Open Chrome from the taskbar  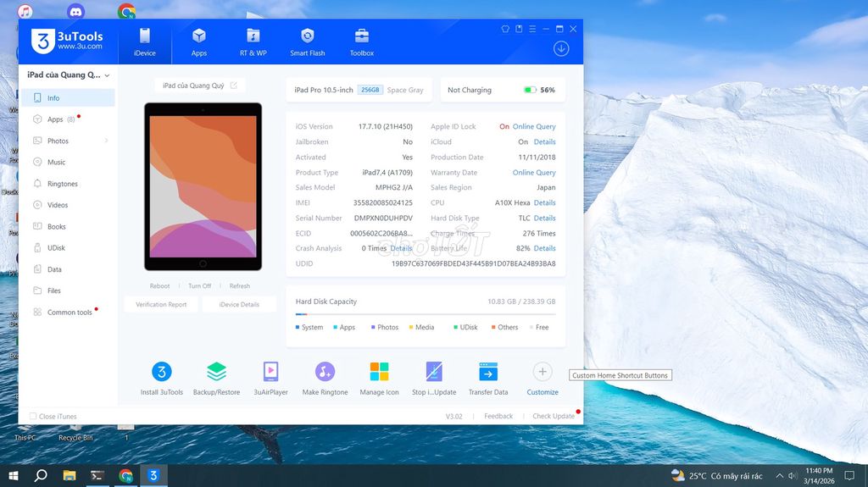point(125,475)
